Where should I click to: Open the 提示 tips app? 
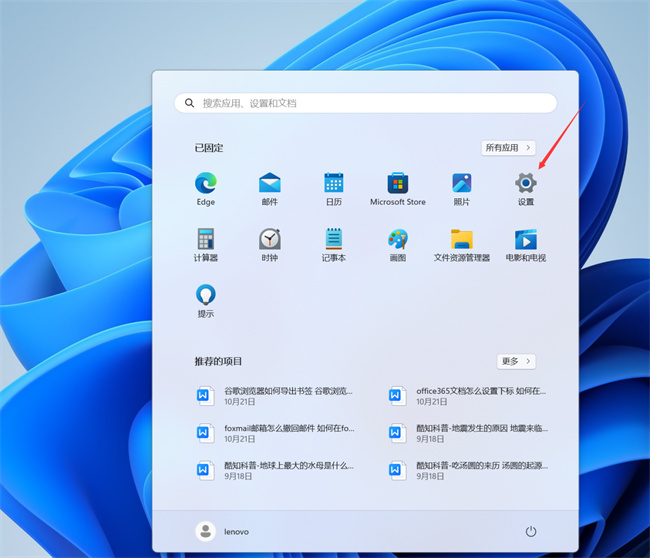coord(206,301)
